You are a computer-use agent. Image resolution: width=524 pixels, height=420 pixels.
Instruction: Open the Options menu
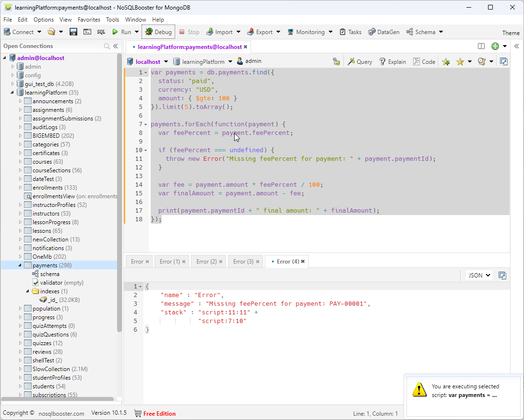click(44, 19)
